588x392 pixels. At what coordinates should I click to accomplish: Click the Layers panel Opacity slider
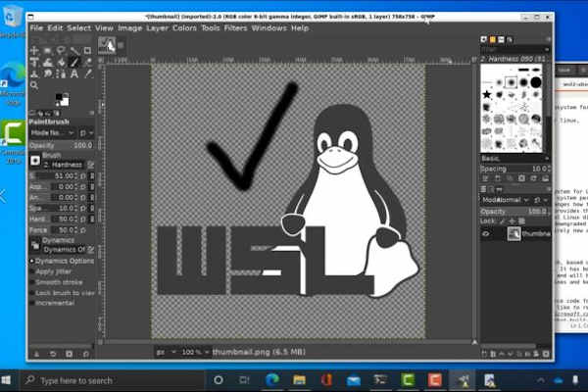coord(514,212)
